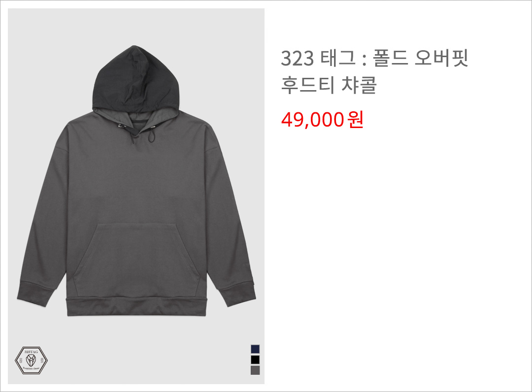Click the '323TAG' text inside the badge

[31, 352]
